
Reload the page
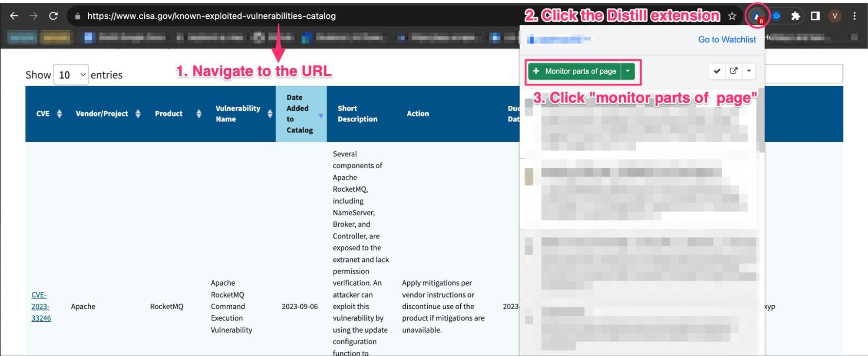[53, 16]
